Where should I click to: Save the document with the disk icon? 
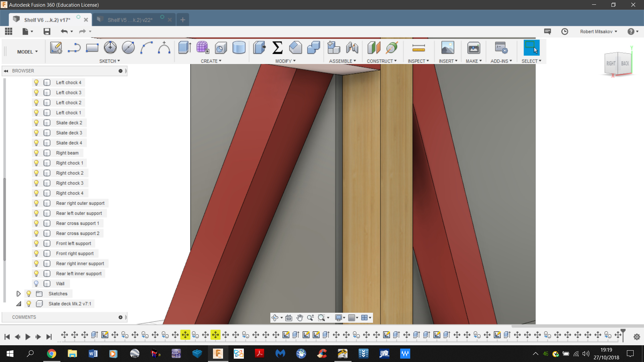(x=47, y=31)
